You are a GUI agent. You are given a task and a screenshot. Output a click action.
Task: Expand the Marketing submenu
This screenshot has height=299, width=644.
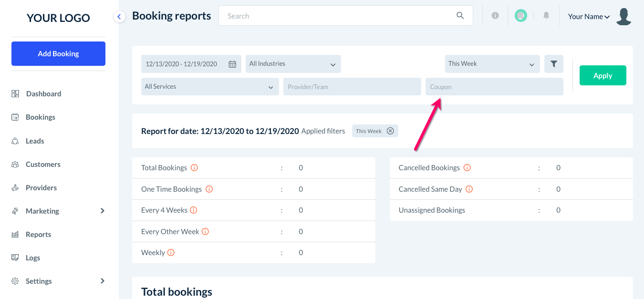coord(102,211)
